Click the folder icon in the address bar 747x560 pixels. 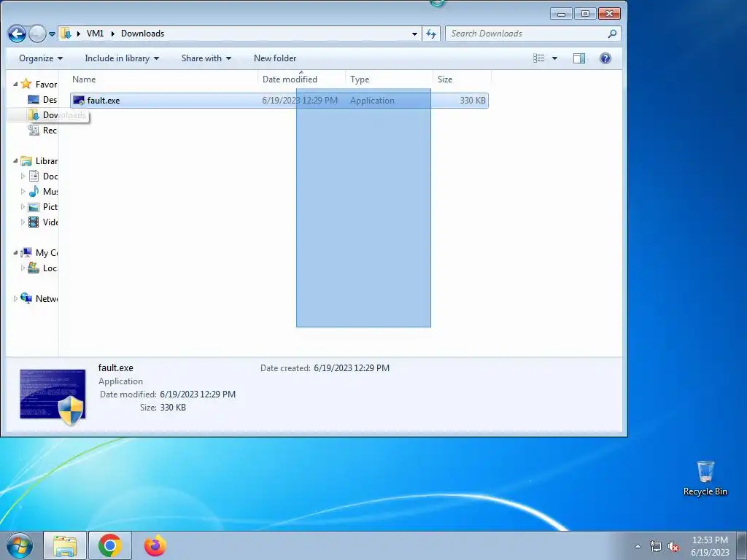[66, 34]
